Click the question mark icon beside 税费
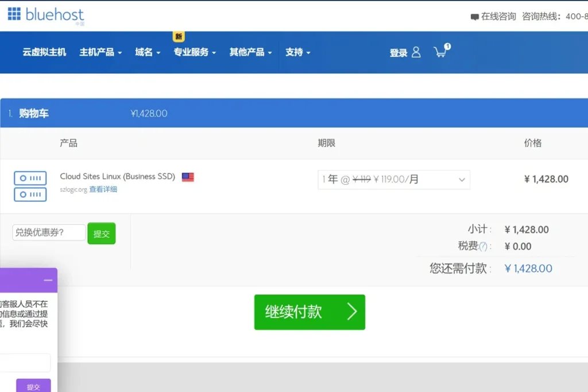 pyautogui.click(x=484, y=246)
